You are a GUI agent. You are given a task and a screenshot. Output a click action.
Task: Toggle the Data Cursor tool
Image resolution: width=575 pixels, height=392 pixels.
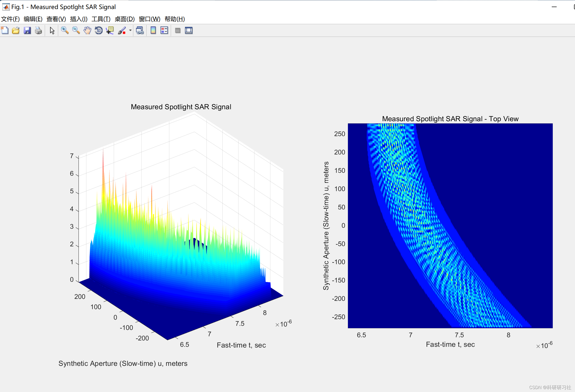point(110,30)
